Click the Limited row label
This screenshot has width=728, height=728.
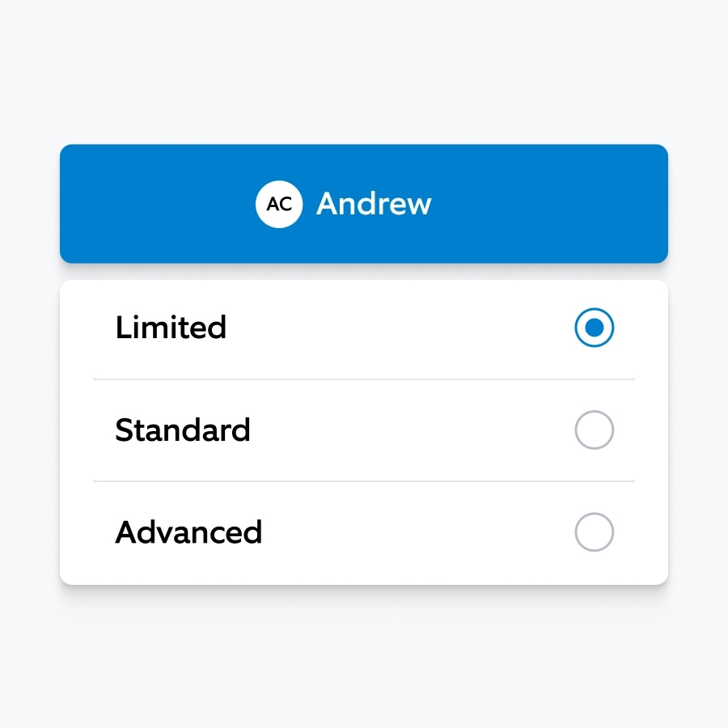[x=171, y=328]
